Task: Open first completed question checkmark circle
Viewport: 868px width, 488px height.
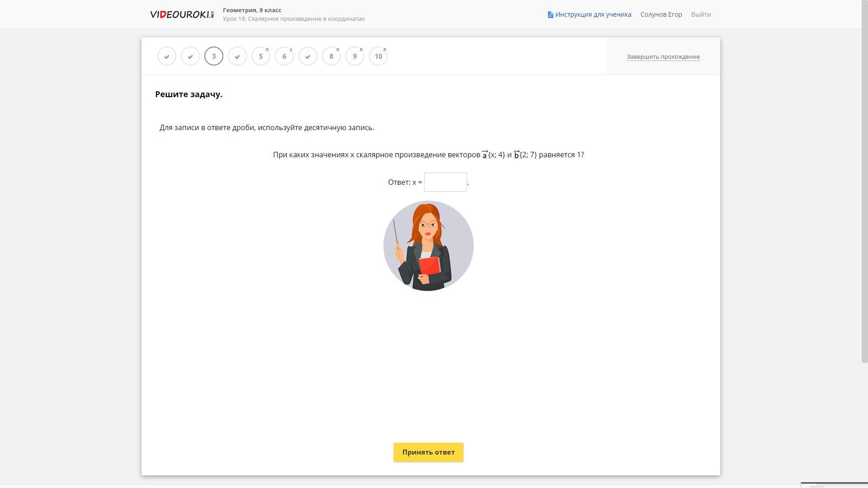Action: 167,56
